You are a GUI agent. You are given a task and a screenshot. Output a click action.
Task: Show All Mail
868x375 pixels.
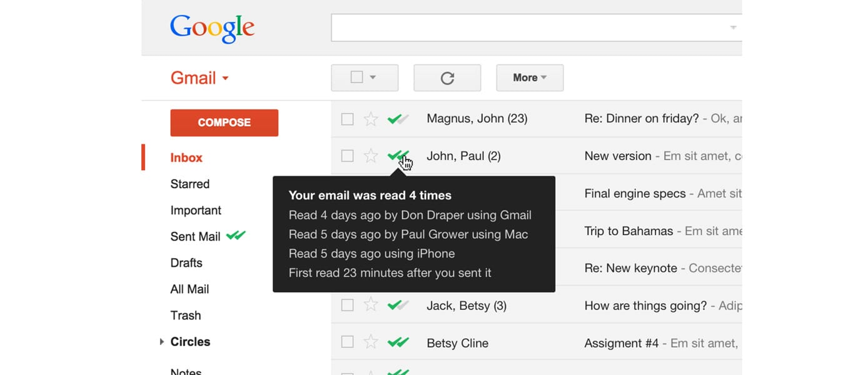(x=189, y=289)
